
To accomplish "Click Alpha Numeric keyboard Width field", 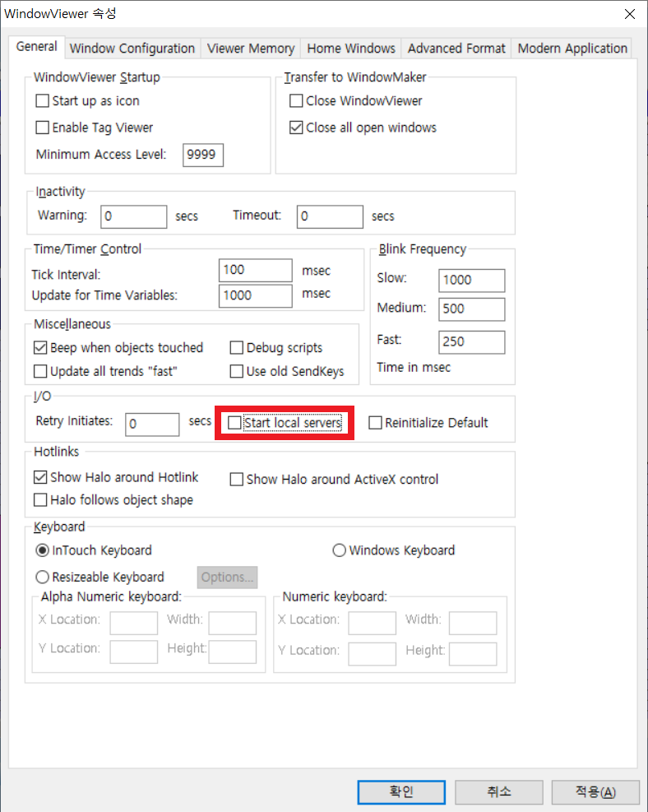I will [x=233, y=623].
